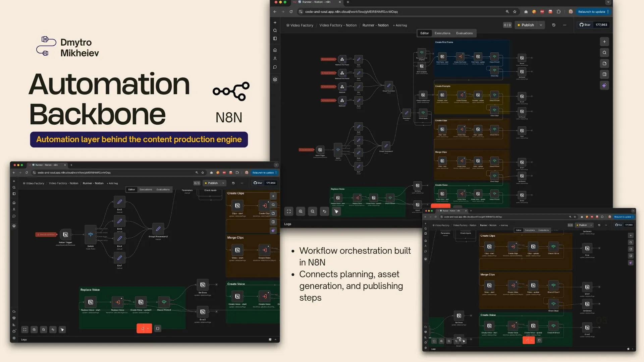Open chat bubble icon in top-right sidebar

pyautogui.click(x=275, y=67)
